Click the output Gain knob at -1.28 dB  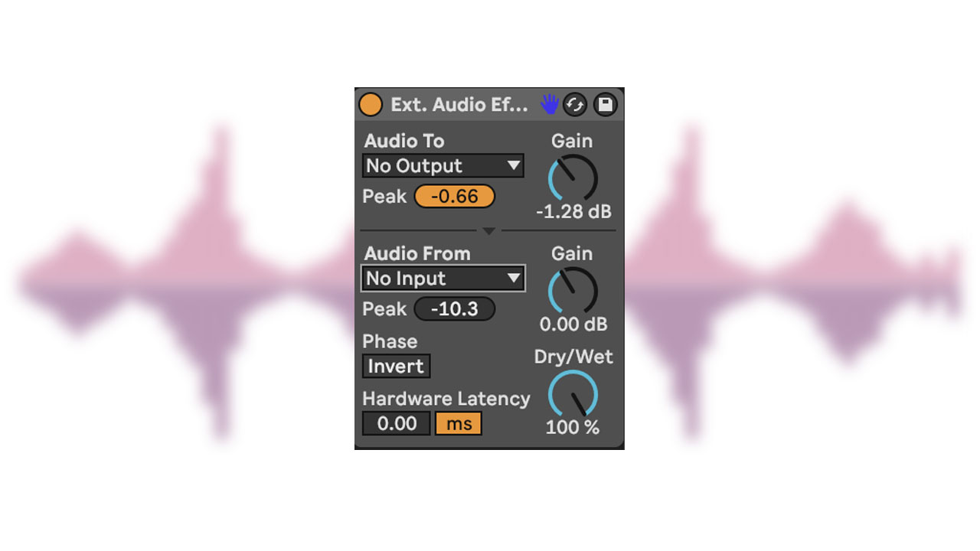[573, 178]
